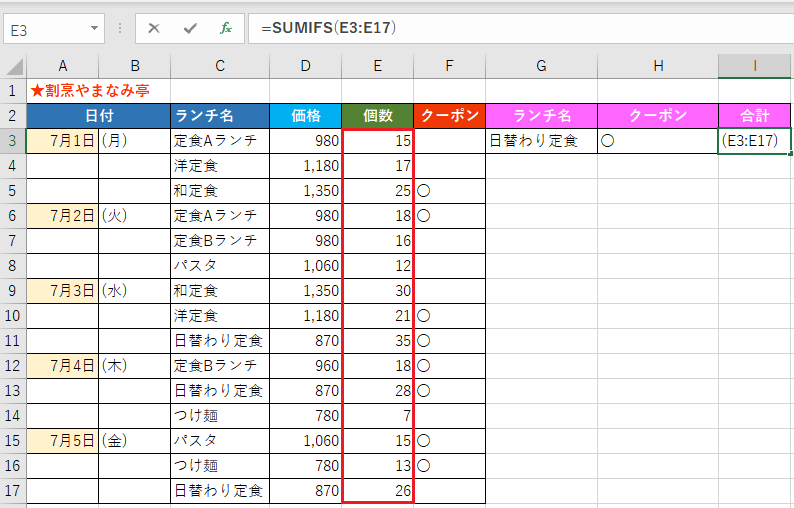Select column E header
The image size is (794, 508).
pos(378,66)
